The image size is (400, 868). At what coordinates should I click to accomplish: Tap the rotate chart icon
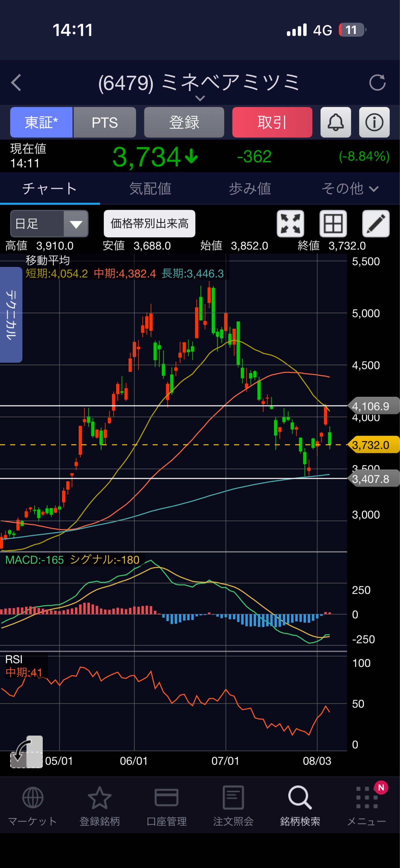26,752
